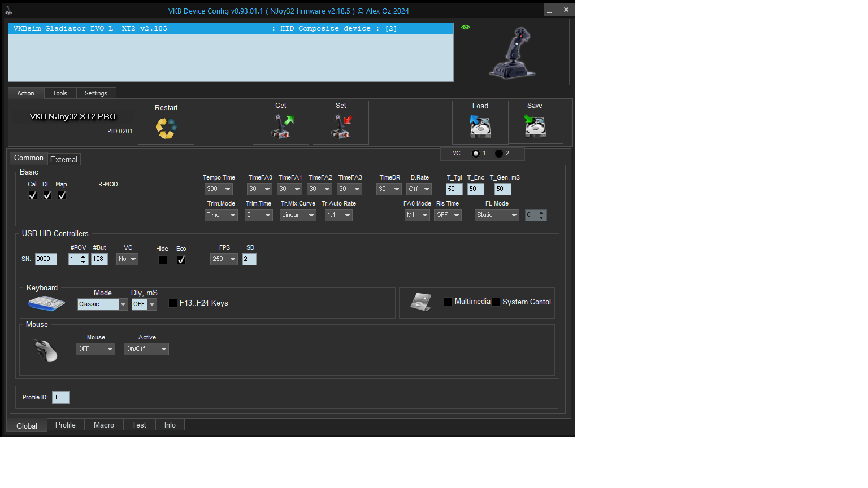Click the mouse icon
Screen dimensions: 868x488
coord(46,351)
